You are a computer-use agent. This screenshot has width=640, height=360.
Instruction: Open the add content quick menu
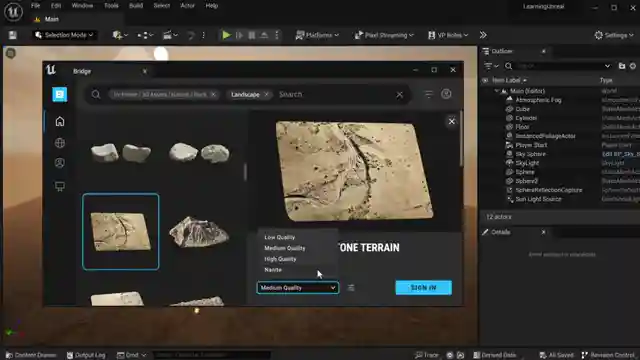click(x=120, y=35)
